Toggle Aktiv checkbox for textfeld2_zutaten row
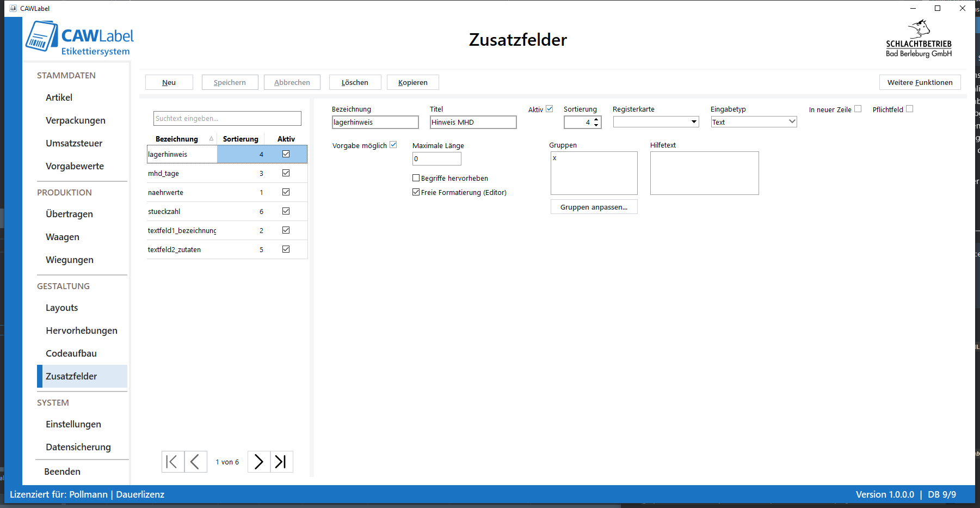Viewport: 980px width, 508px height. pyautogui.click(x=286, y=249)
